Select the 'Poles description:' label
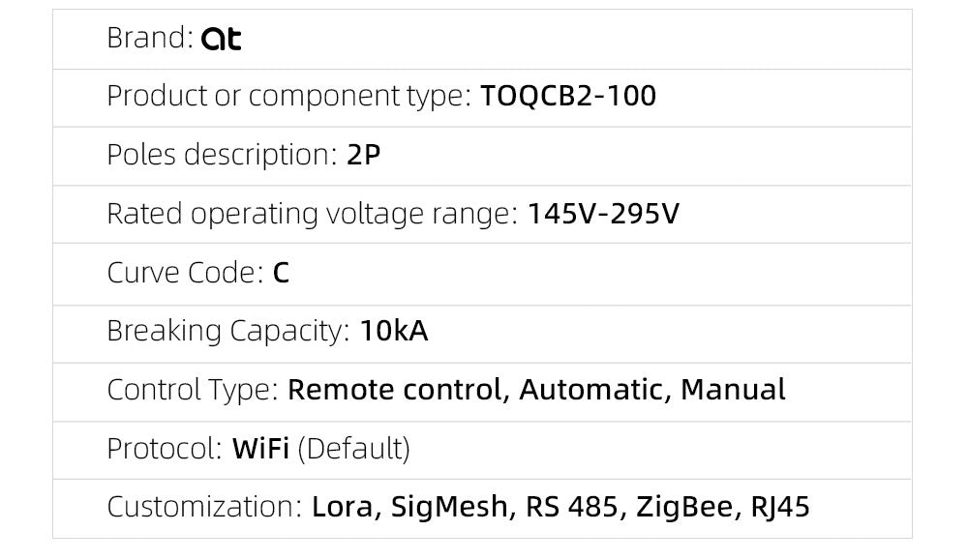The width and height of the screenshot is (968, 560). [x=223, y=156]
